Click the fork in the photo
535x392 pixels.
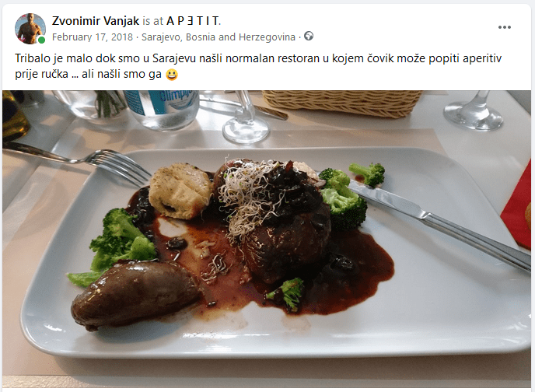79,160
